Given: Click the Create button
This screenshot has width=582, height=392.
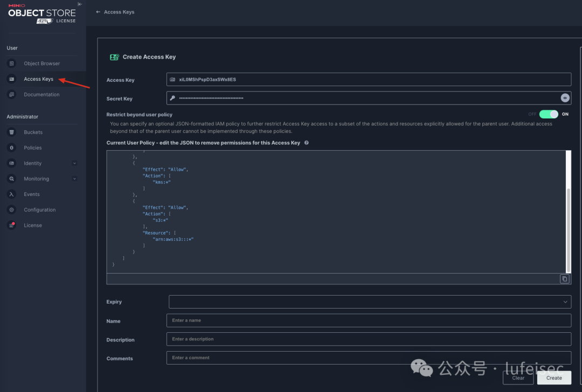Looking at the screenshot, I should click(x=554, y=378).
